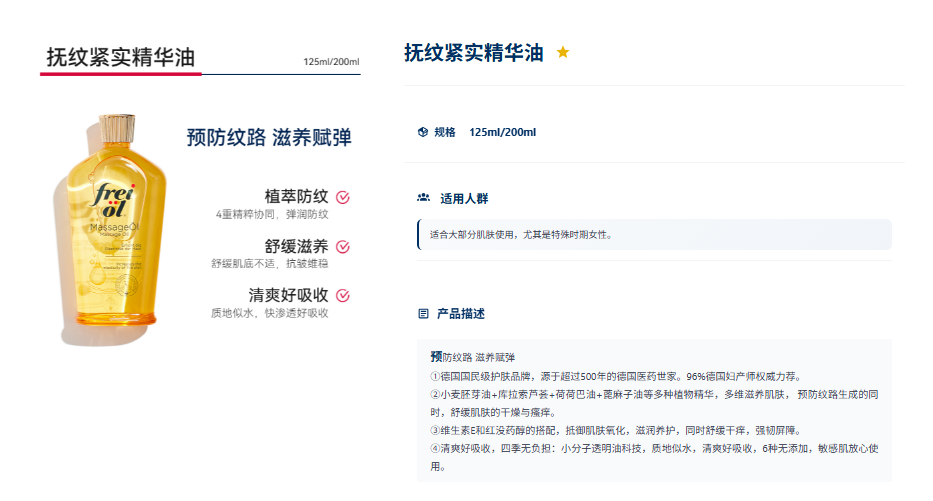
Task: Select the 植萃防纹 feature heading
Action: 296,196
